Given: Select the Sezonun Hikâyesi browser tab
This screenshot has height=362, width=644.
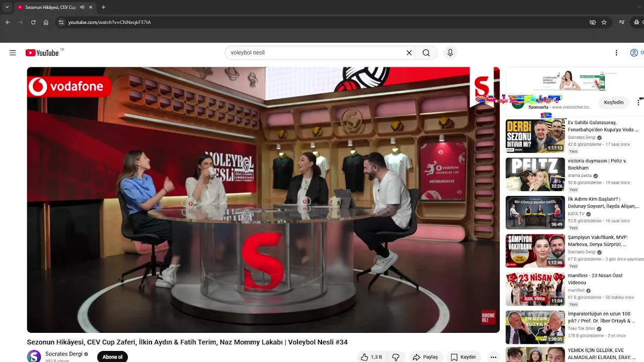Looking at the screenshot, I should click(x=54, y=7).
